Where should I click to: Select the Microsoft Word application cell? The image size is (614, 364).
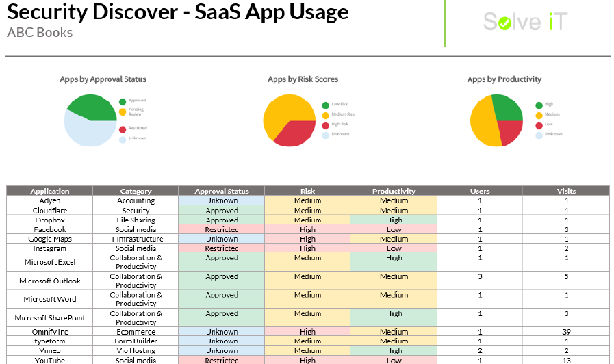pos(50,299)
